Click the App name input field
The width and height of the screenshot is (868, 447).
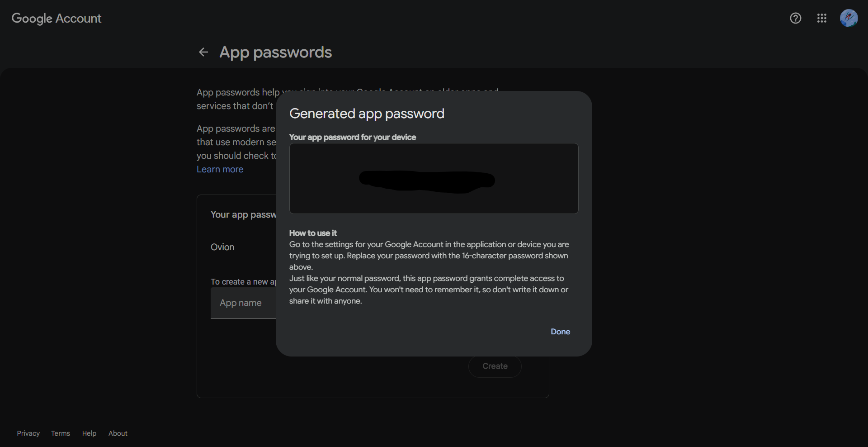241,303
